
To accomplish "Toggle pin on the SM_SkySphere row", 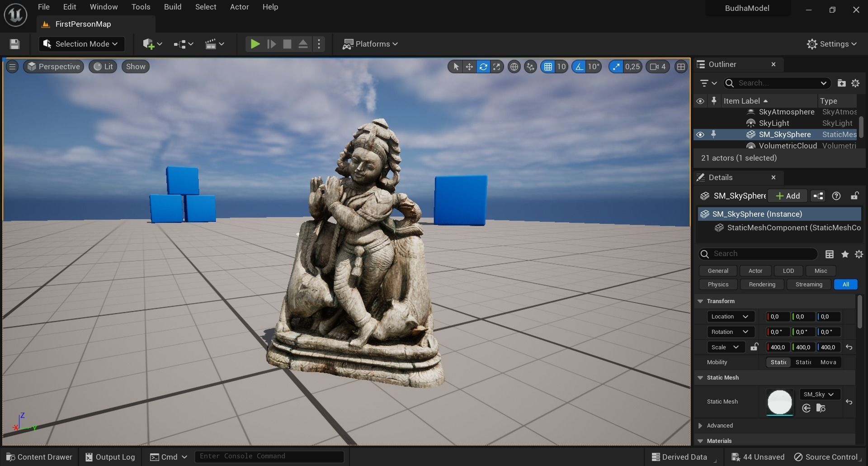I will [x=714, y=134].
